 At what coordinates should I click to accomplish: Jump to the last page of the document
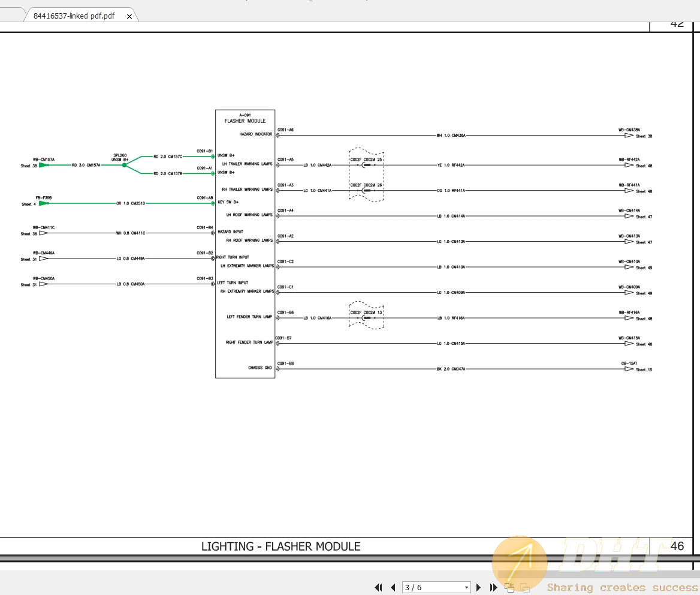pos(493,588)
